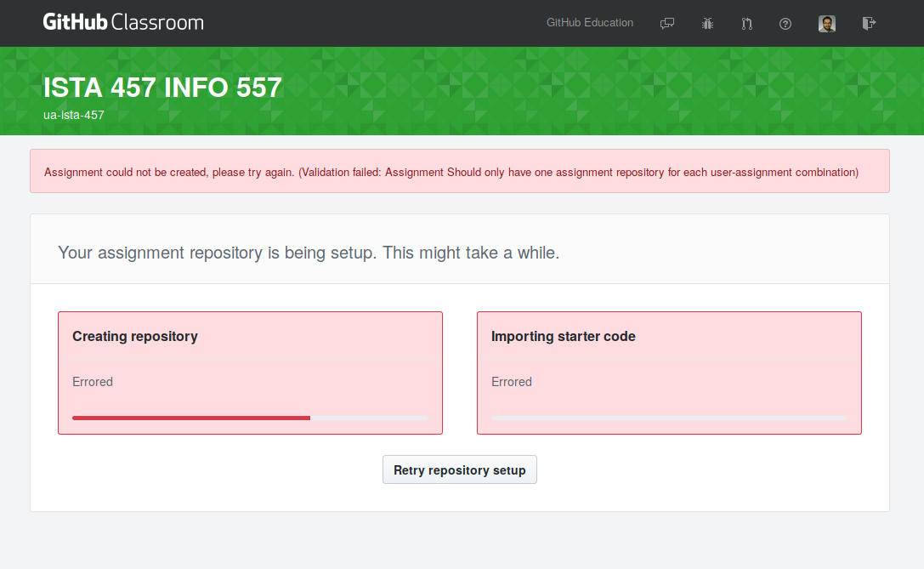Open the discussion feedback icon in navbar

click(667, 23)
